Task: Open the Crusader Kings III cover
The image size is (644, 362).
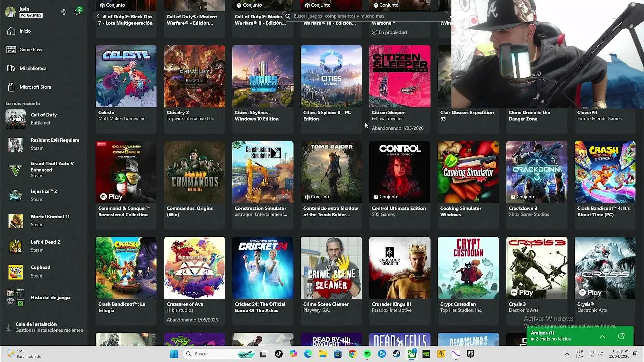Action: [399, 268]
